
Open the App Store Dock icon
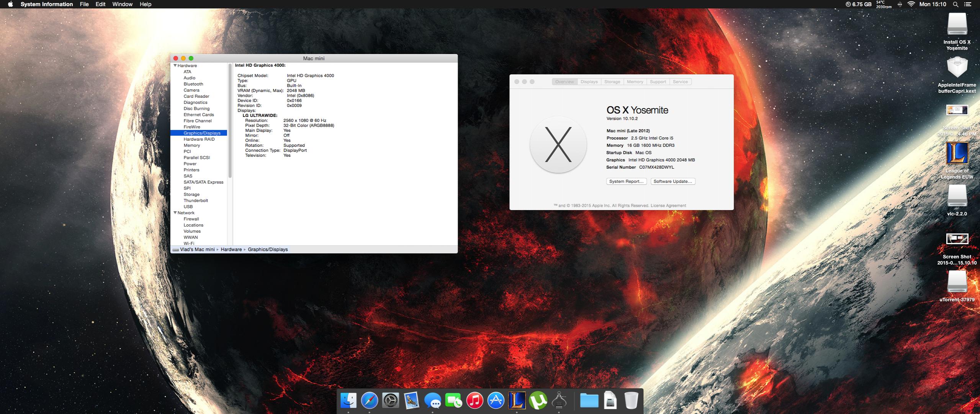(496, 401)
